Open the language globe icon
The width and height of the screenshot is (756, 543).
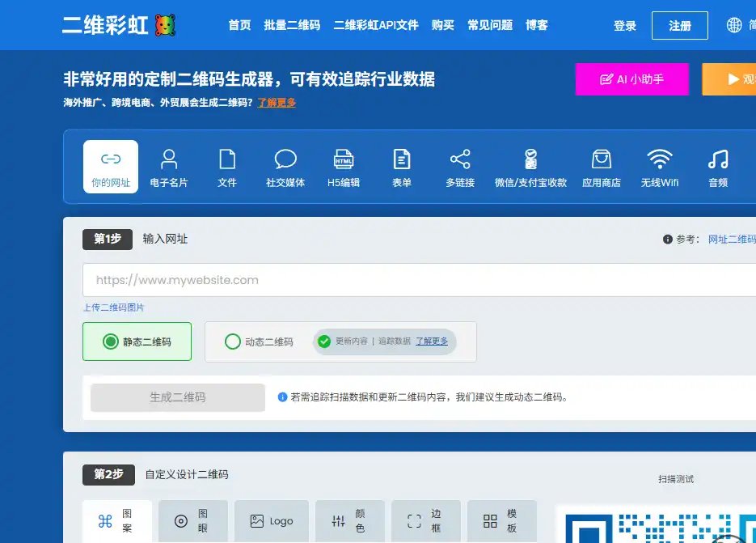734,25
